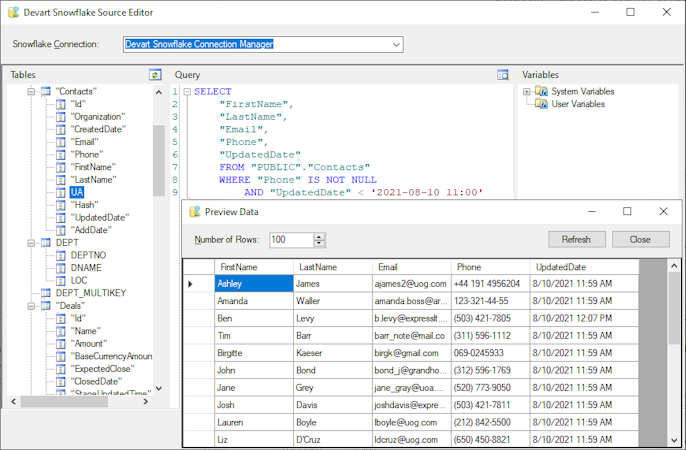Increase Number of Rows with up arrow
The height and width of the screenshot is (450, 686).
[x=319, y=236]
